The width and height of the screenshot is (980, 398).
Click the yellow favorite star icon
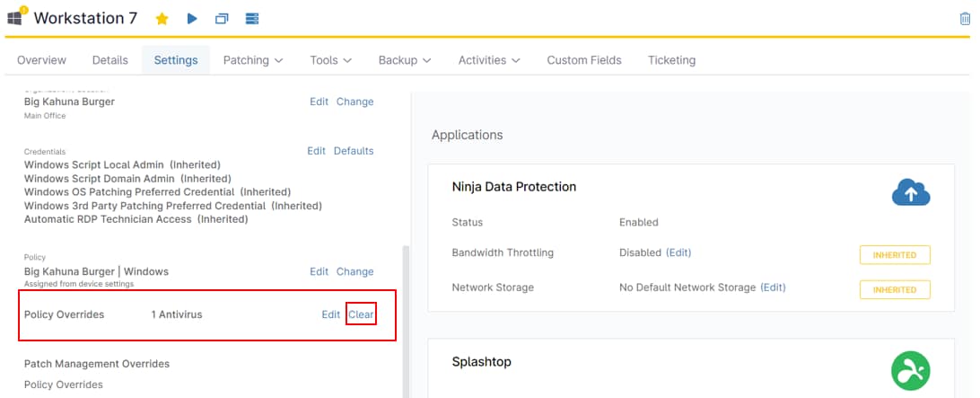[162, 19]
